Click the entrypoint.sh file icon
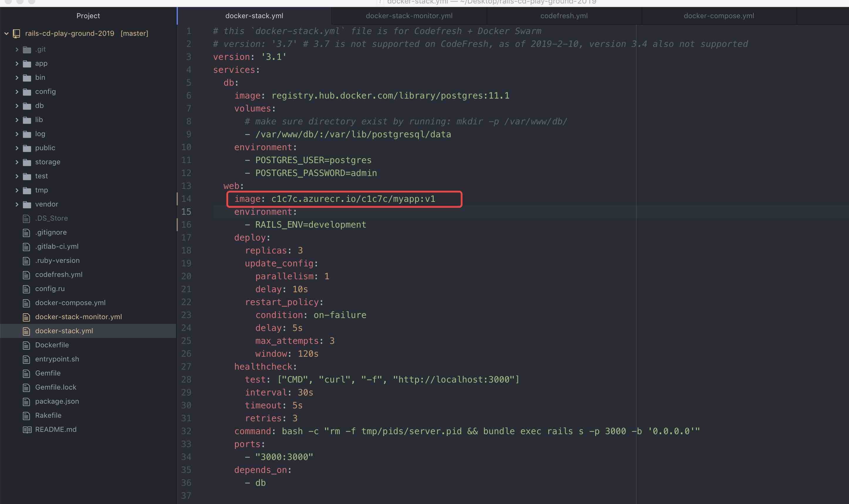849x504 pixels. 26,359
